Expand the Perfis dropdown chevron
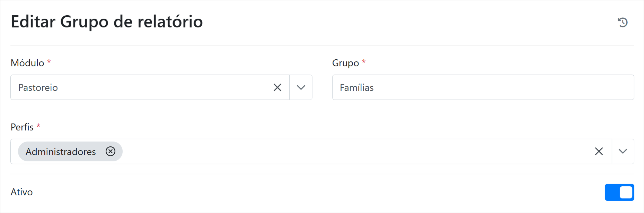 [x=623, y=151]
